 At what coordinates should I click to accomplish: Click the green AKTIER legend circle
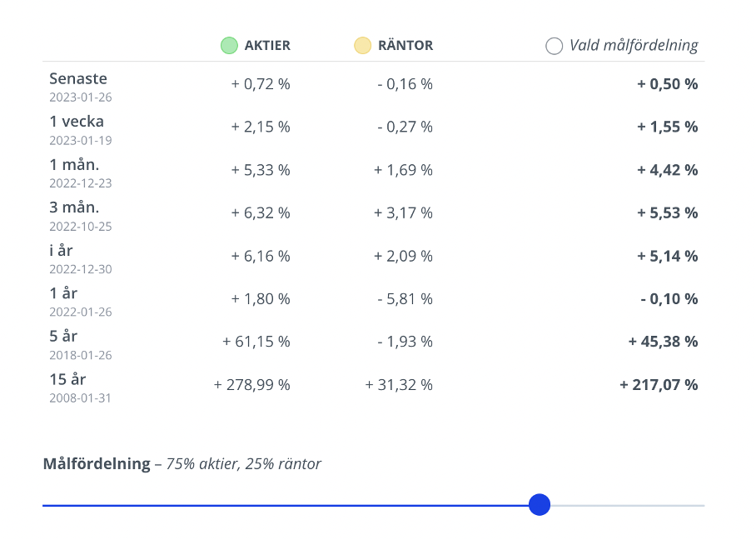(229, 46)
